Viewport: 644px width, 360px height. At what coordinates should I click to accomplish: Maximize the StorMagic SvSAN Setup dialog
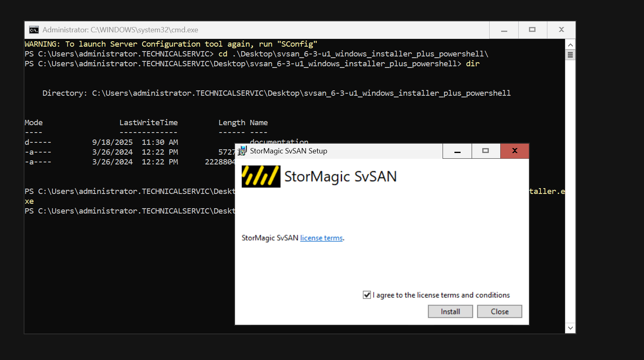486,151
